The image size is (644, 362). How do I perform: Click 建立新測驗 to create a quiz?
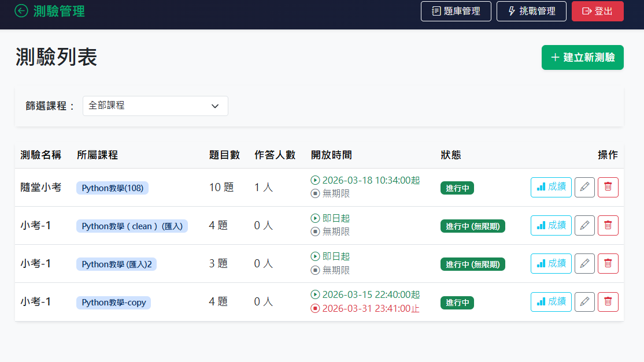point(582,57)
